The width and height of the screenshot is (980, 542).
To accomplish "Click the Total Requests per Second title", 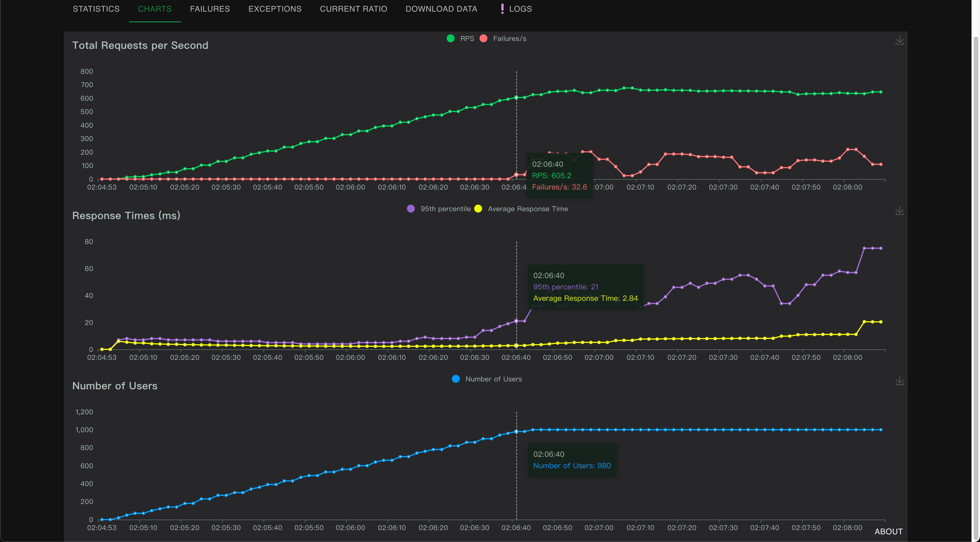I will point(140,45).
